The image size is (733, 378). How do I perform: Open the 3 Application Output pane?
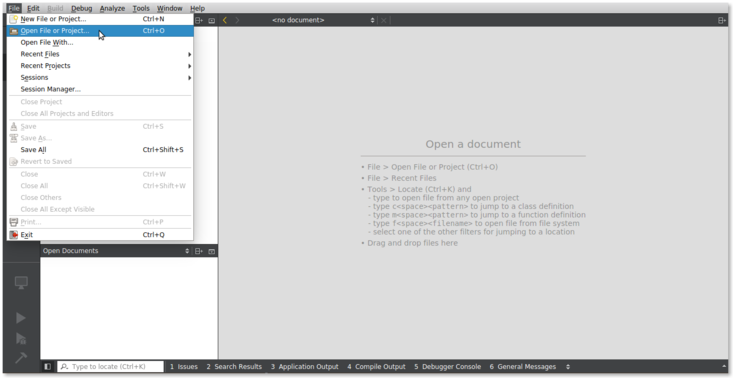[x=304, y=367]
